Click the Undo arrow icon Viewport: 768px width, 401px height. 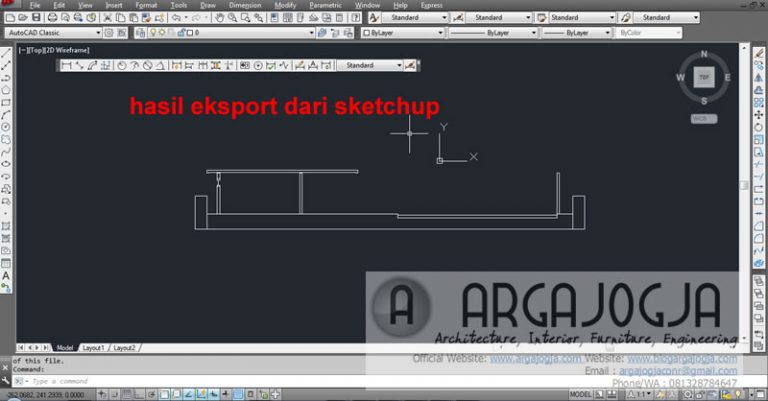coord(176,18)
